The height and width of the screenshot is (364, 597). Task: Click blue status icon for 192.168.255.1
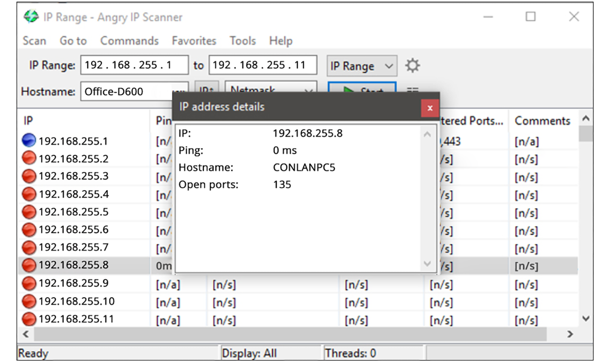(x=29, y=140)
